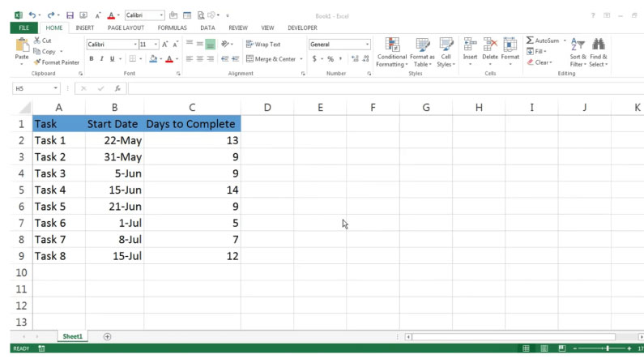
Task: Click the zoom slider in status bar
Action: click(608, 348)
